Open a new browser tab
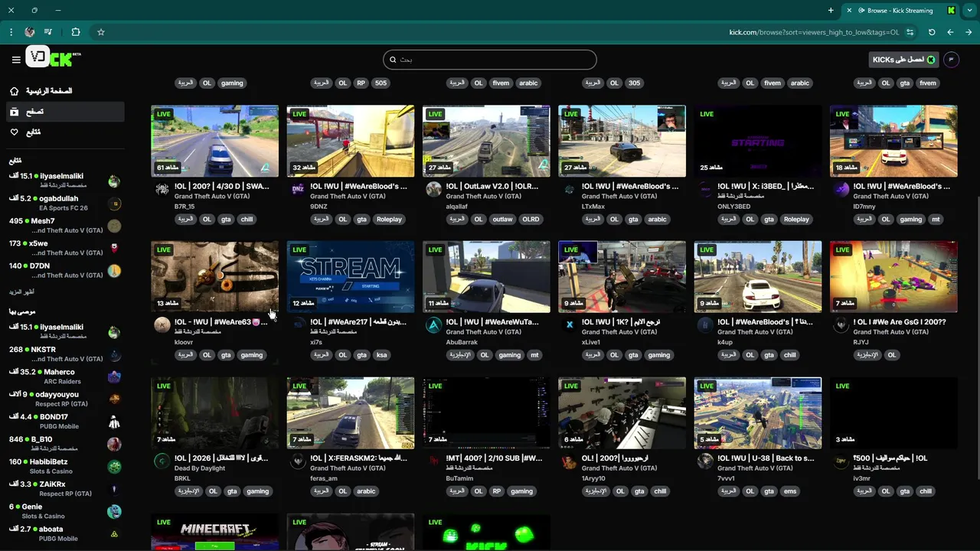Image resolution: width=980 pixels, height=551 pixels. [x=831, y=10]
